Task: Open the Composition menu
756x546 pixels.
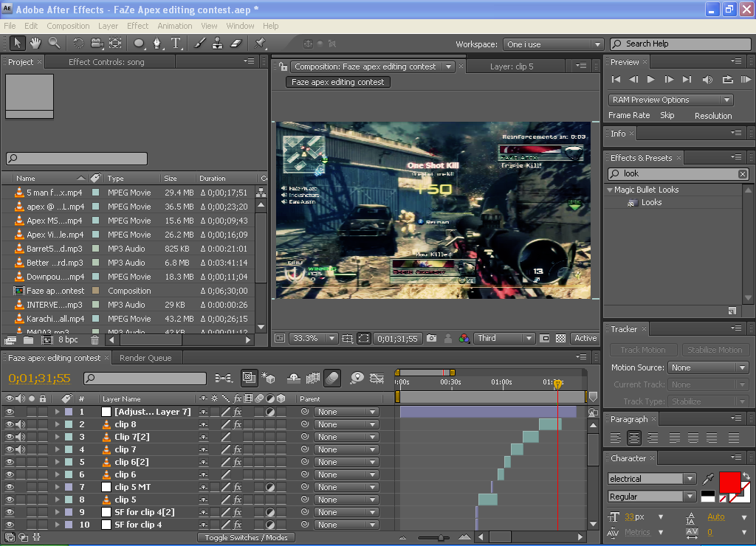Action: pyautogui.click(x=68, y=26)
